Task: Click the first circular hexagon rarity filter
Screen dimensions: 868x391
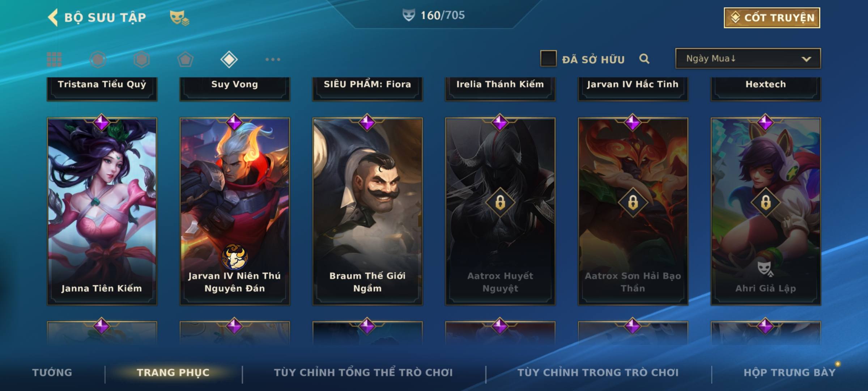Action: [x=98, y=59]
